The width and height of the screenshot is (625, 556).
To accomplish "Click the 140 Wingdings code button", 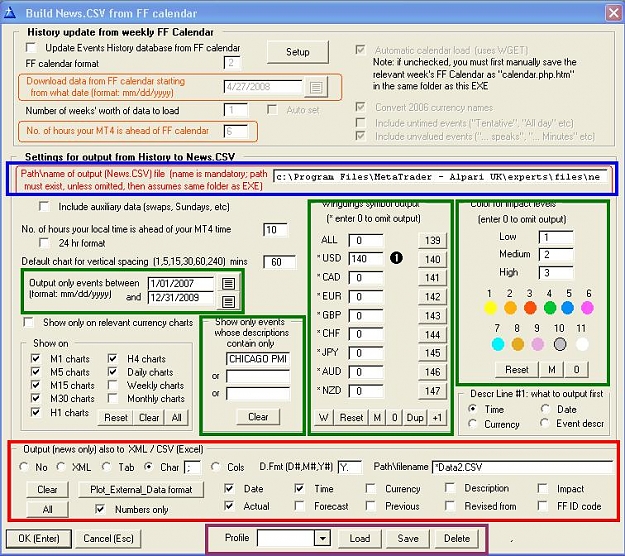I will pos(432,259).
